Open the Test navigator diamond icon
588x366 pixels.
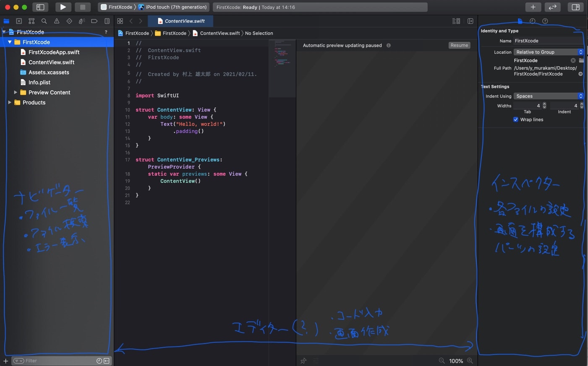click(x=69, y=21)
